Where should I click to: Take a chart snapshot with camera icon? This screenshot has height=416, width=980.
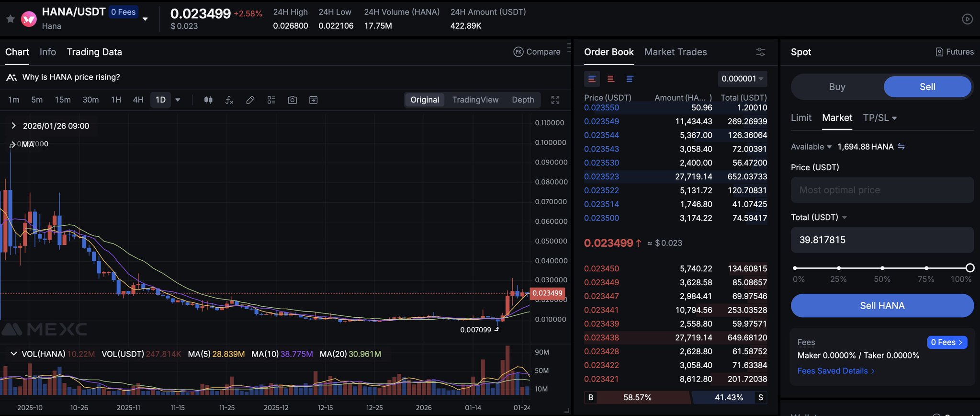[293, 100]
